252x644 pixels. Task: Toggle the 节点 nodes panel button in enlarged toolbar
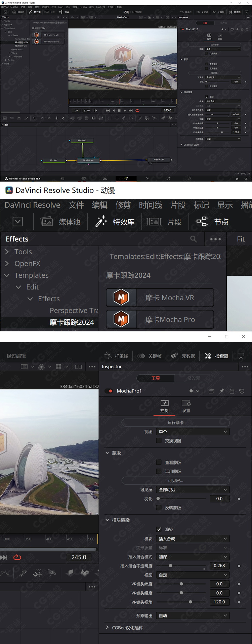(x=212, y=222)
